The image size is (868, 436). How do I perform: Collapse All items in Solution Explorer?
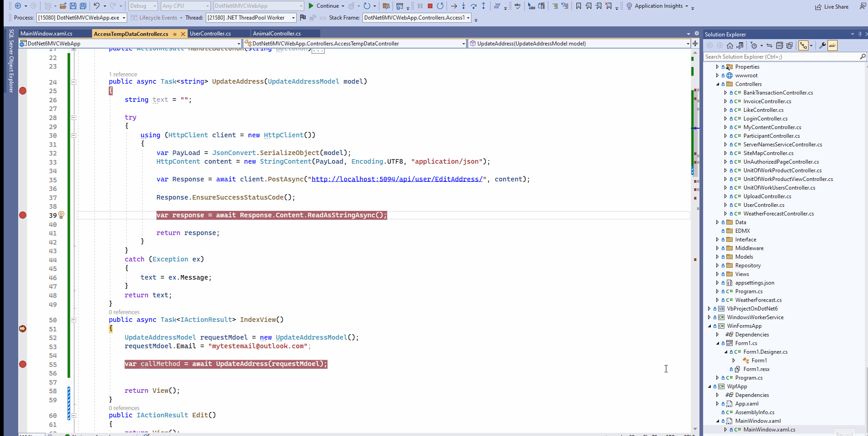(x=780, y=45)
